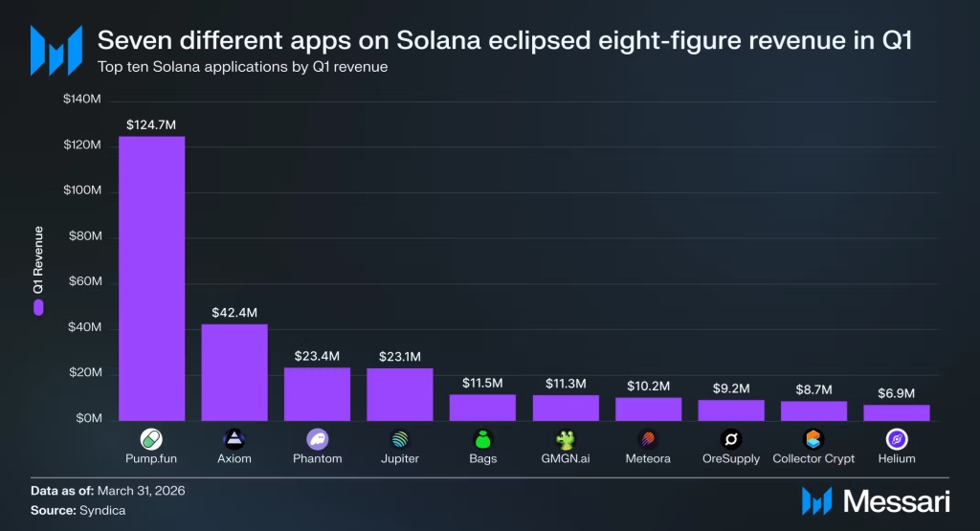Viewport: 980px width, 531px height.
Task: Select the Axiom triangle icon
Action: click(x=234, y=439)
